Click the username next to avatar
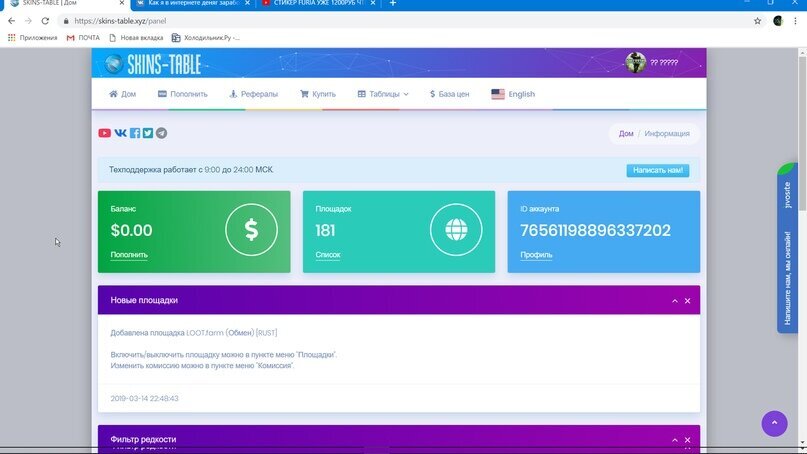The width and height of the screenshot is (807, 454). pyautogui.click(x=664, y=62)
